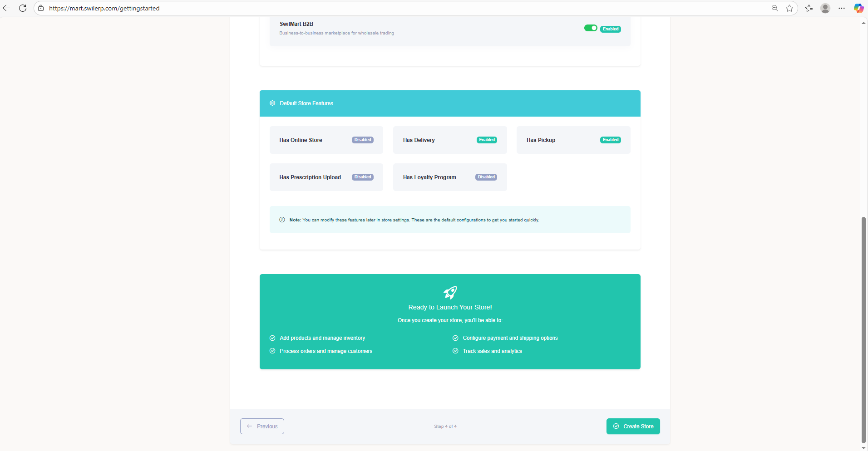868x451 pixels.
Task: Click the scrollbar down arrow
Action: (x=863, y=447)
